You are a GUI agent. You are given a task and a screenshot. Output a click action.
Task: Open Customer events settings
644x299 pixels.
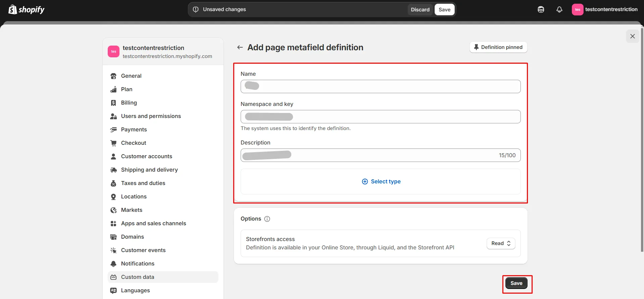[x=163, y=250]
